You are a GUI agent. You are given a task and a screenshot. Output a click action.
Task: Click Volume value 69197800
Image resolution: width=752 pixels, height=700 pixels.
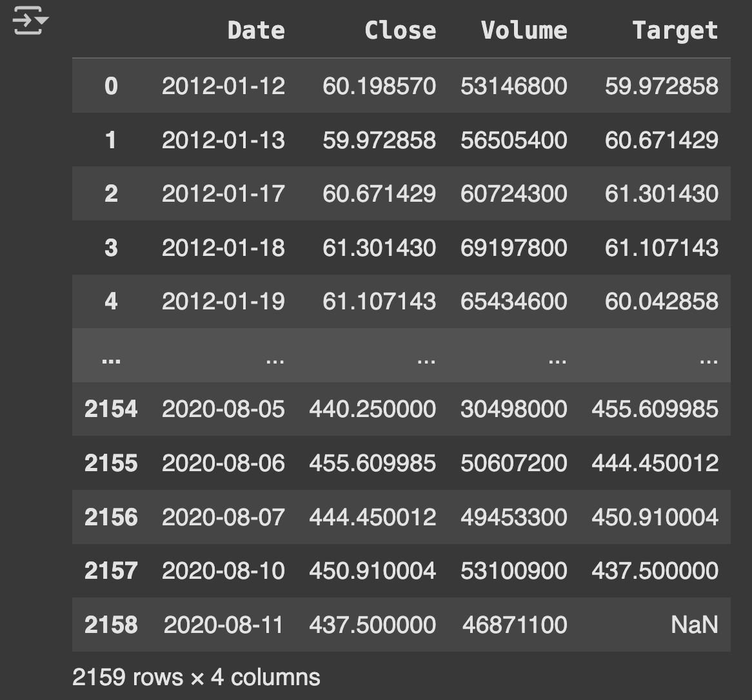514,248
